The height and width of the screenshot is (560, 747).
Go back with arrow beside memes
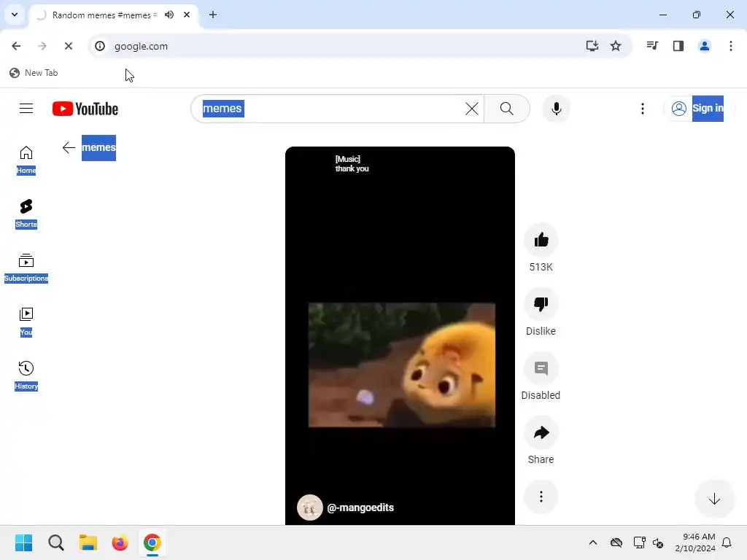coord(69,147)
